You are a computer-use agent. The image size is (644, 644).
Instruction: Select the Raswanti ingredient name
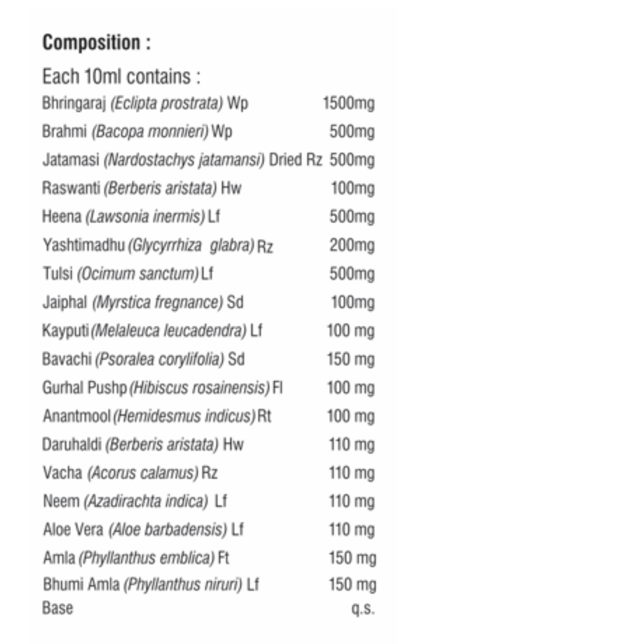point(71,188)
